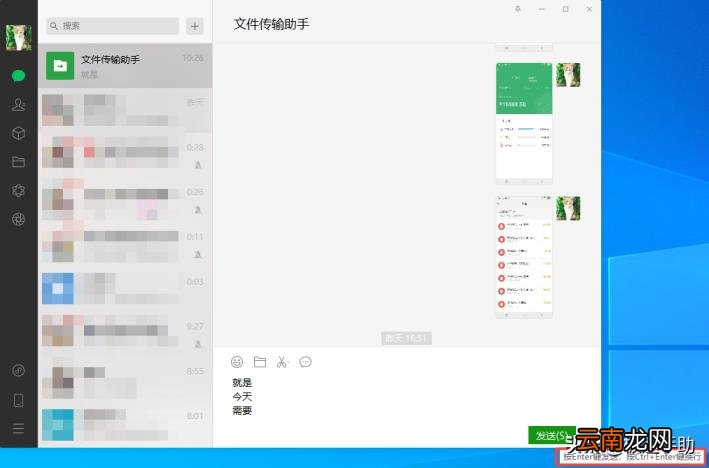Open the Phone sidebar icon
The image size is (709, 468).
click(19, 400)
